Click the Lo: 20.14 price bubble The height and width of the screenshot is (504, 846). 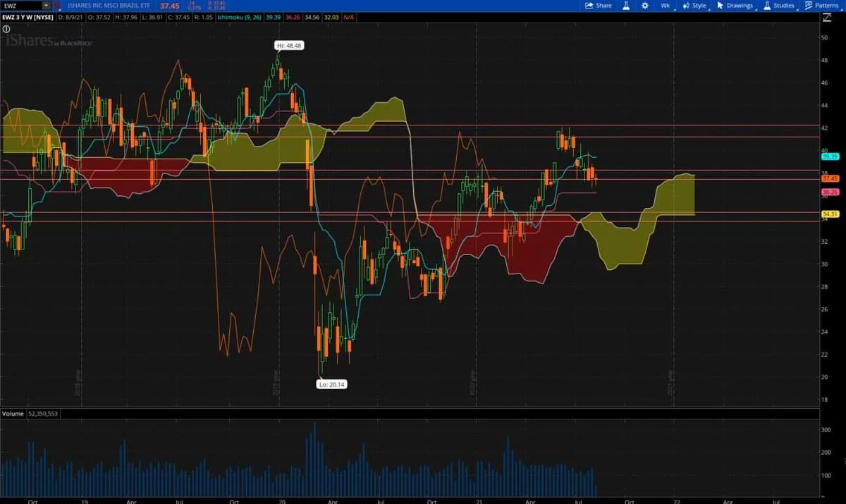pos(333,384)
